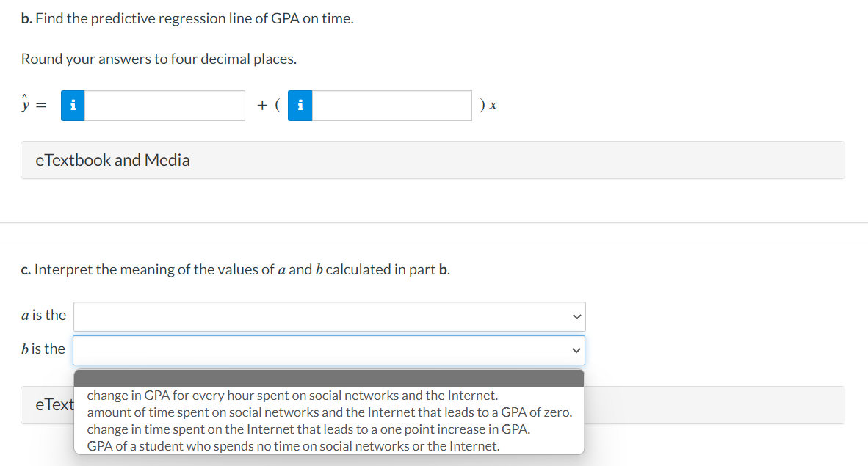The image size is (868, 466).
Task: Select the blank highlighted option in the open list
Action: 329,379
